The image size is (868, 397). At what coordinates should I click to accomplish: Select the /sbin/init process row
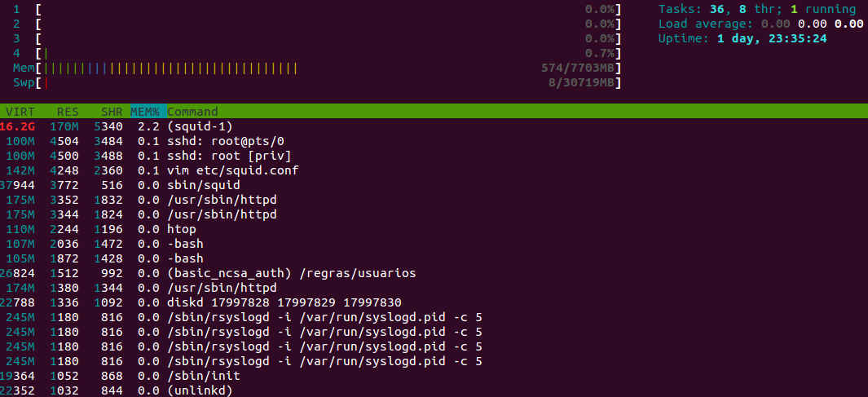[434, 376]
